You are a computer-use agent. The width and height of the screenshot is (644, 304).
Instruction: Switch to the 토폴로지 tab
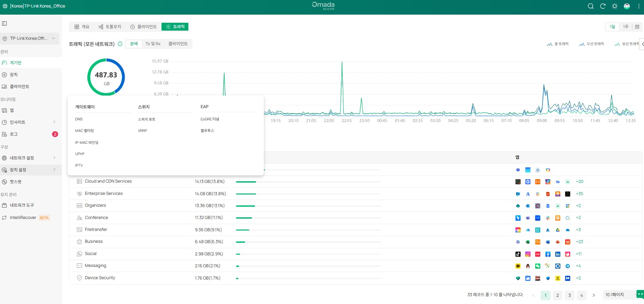tap(109, 27)
